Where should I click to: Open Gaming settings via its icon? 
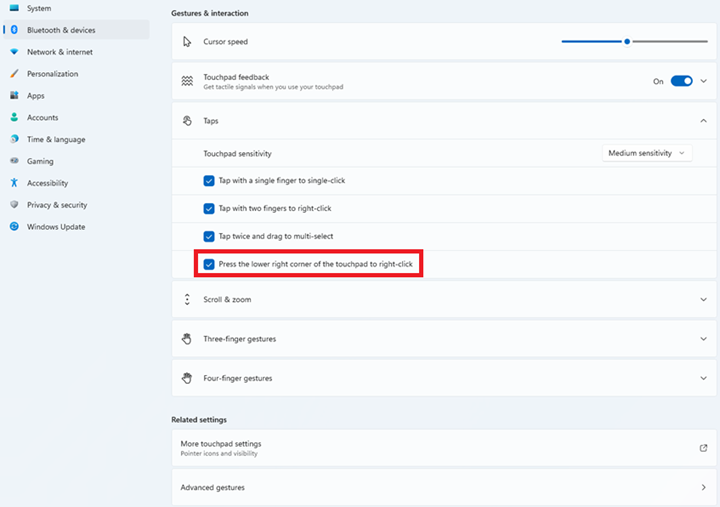point(14,161)
